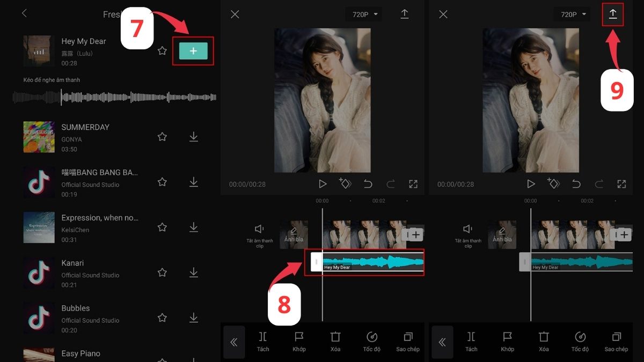The width and height of the screenshot is (644, 362).
Task: Download the Bubbles sound
Action: pyautogui.click(x=194, y=318)
